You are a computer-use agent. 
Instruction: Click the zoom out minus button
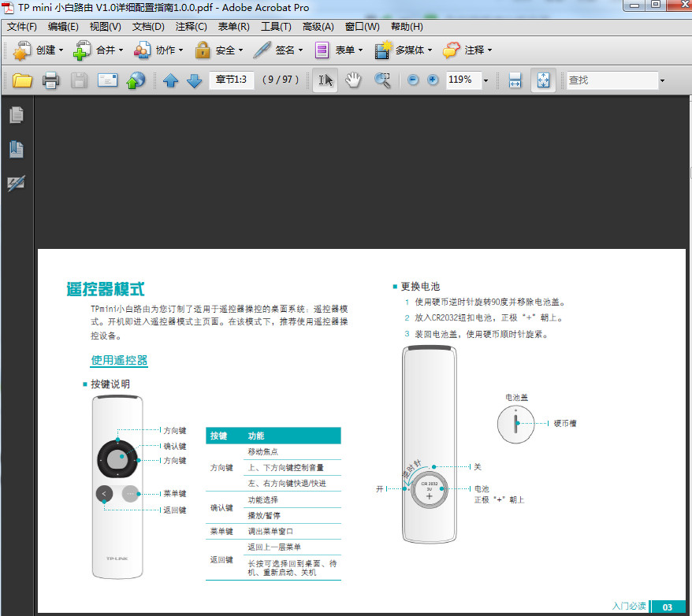[413, 80]
